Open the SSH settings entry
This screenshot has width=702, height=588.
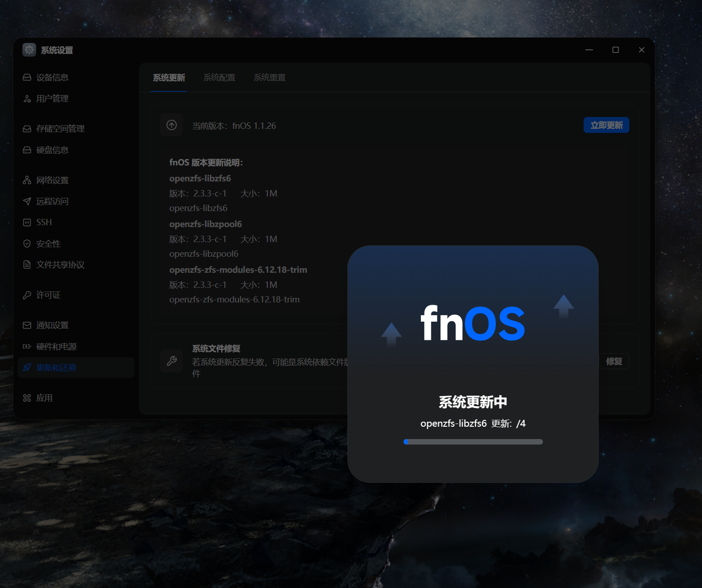76,222
